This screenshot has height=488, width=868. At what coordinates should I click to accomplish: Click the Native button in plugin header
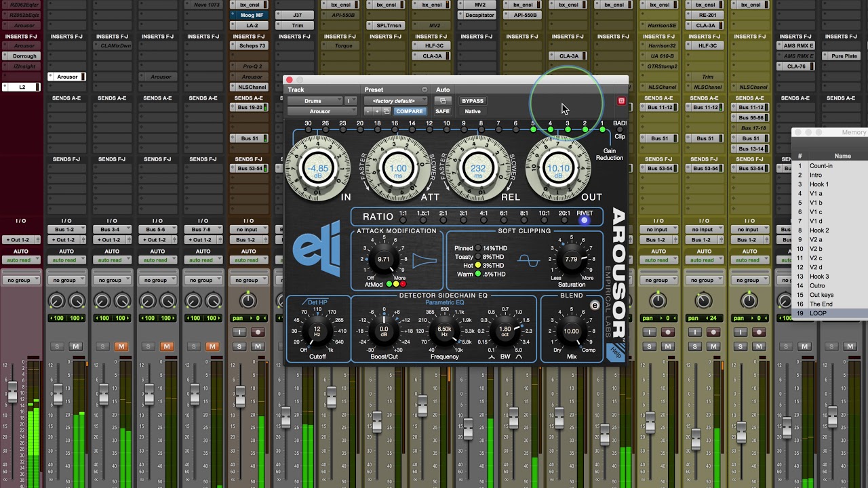(473, 111)
